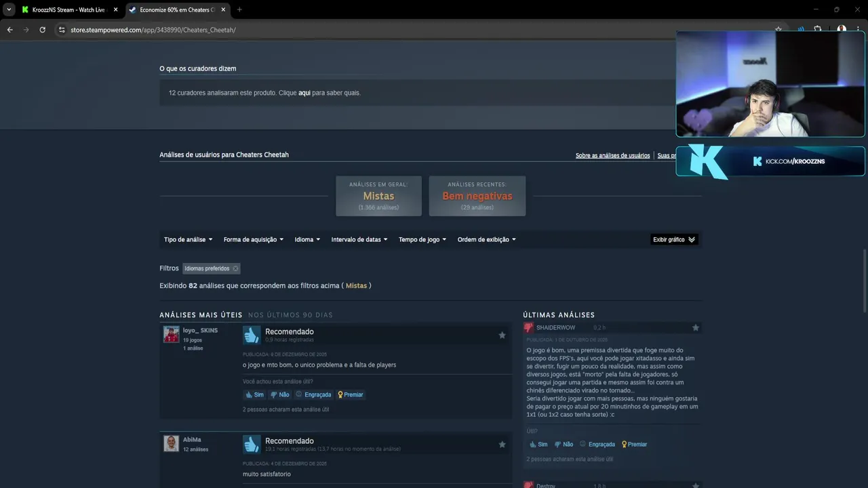Viewport: 868px width, 488px height.
Task: Click 'o jogo e mto bom' review text
Action: (x=319, y=365)
